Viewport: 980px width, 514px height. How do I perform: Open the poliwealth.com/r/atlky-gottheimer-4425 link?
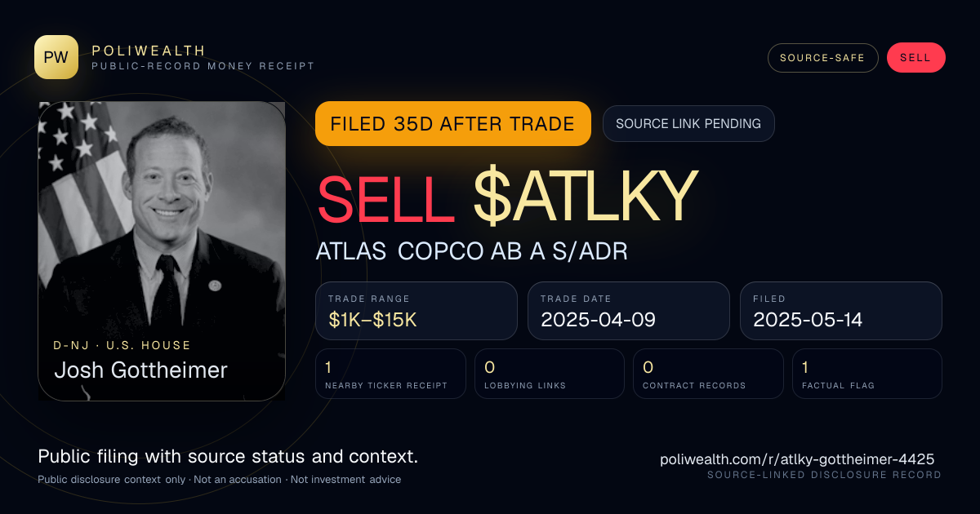tap(797, 459)
